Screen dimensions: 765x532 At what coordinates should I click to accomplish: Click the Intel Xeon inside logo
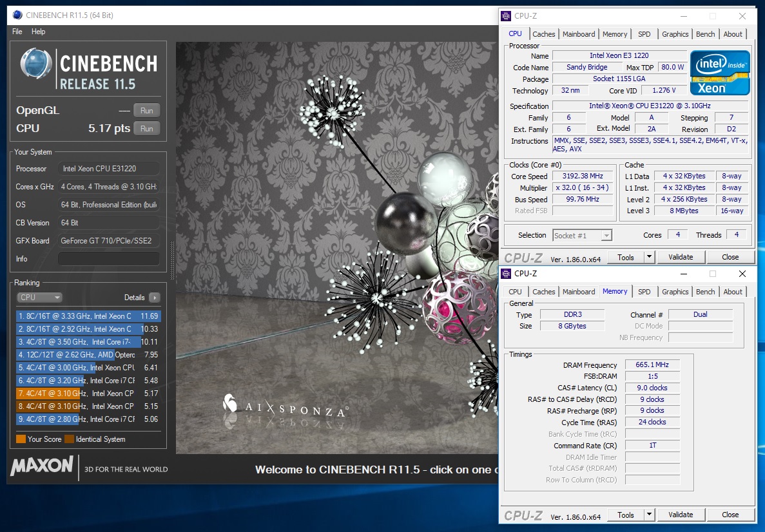720,73
